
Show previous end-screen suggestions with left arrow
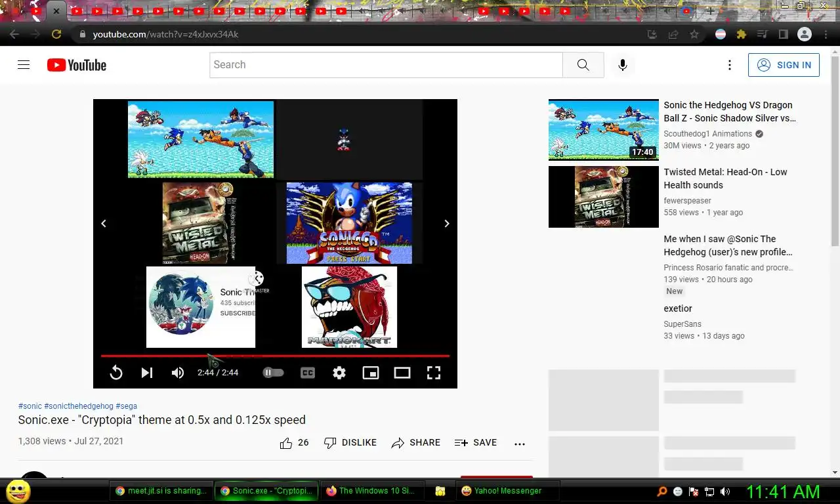click(104, 224)
